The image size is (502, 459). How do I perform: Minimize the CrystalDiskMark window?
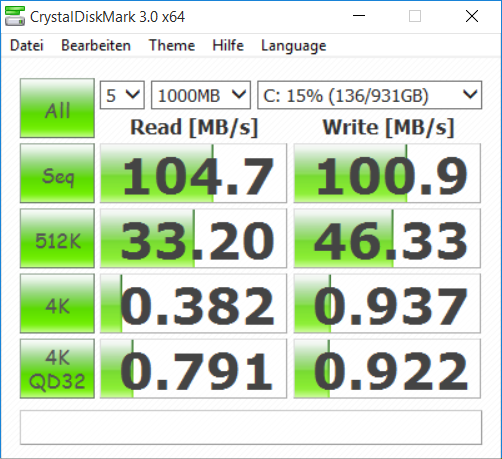pos(359,16)
